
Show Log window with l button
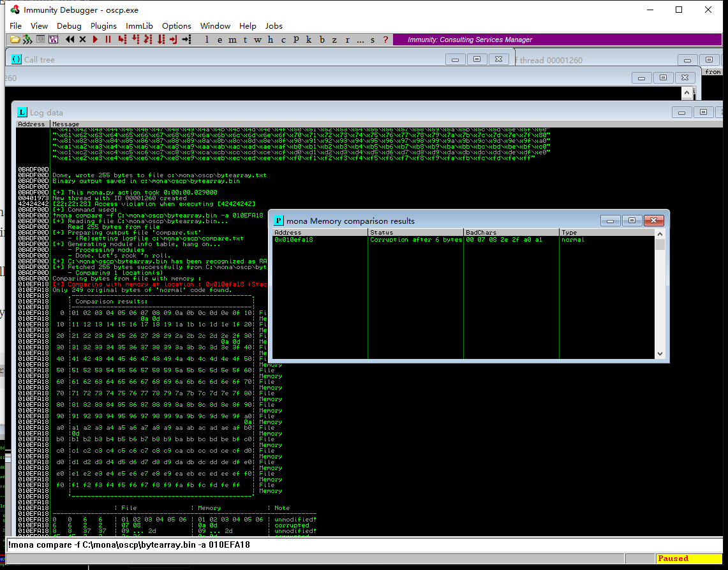[x=207, y=40]
